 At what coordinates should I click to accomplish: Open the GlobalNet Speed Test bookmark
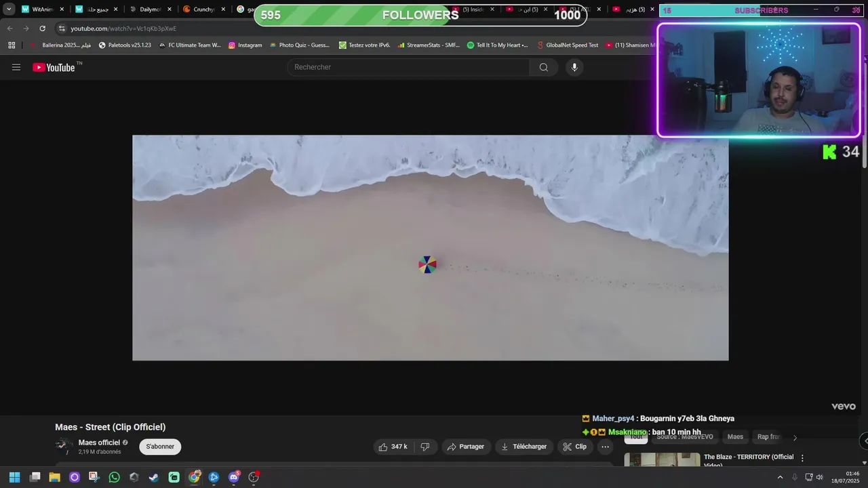pyautogui.click(x=567, y=45)
